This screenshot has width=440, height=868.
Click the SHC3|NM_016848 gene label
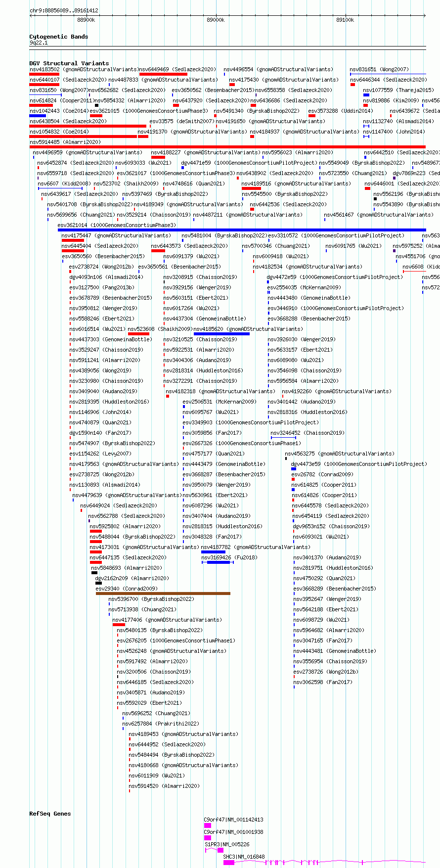tap(244, 857)
